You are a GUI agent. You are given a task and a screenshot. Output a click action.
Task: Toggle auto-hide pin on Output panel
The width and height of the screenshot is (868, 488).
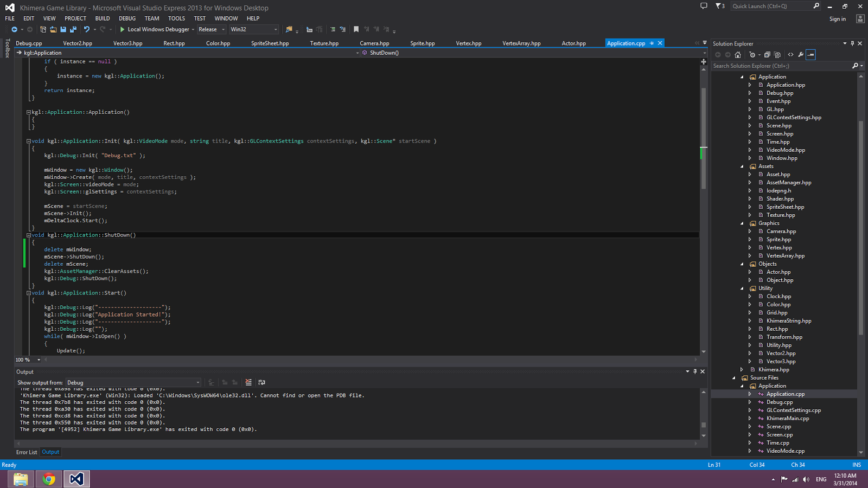pyautogui.click(x=695, y=371)
